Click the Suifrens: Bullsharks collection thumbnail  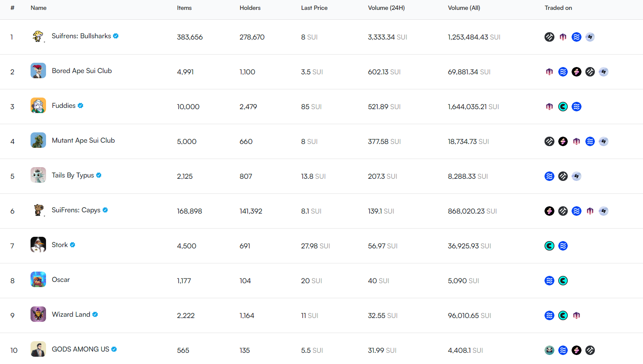[38, 36]
